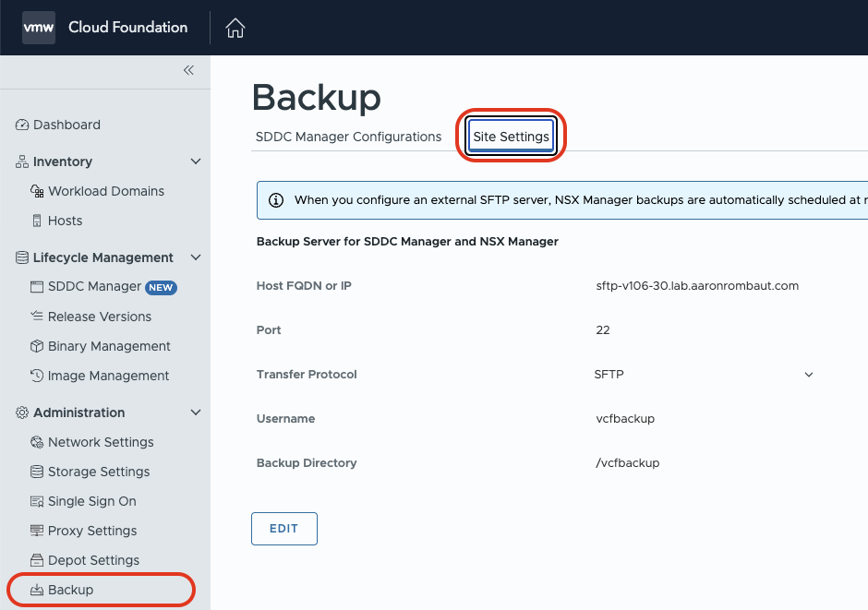
Task: Open Image Management page
Action: [x=108, y=376]
